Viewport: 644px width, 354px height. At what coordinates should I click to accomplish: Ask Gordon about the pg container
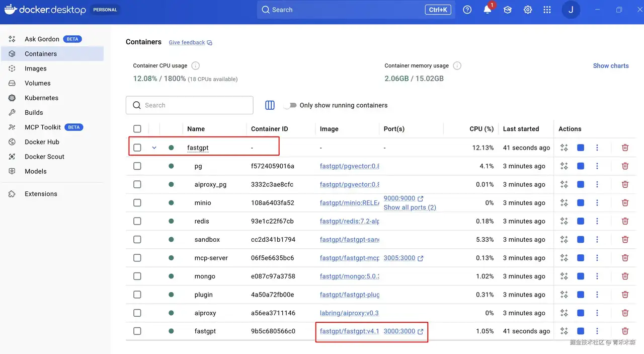564,166
